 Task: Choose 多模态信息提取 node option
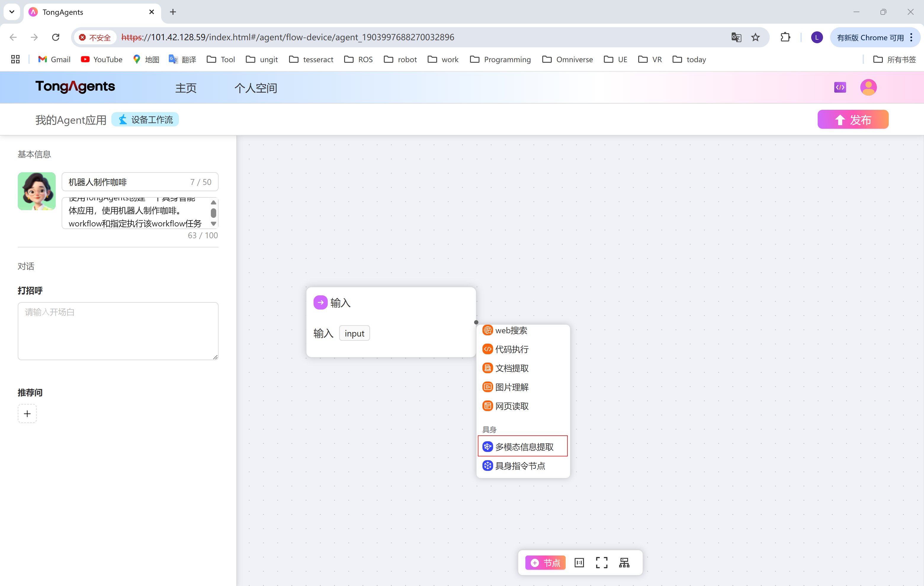[x=524, y=447]
